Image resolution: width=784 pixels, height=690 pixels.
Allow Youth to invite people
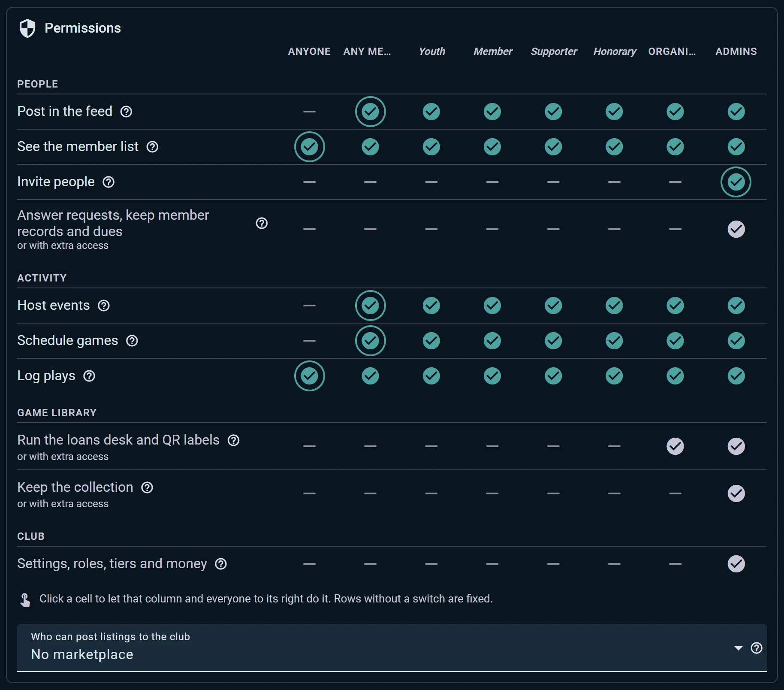(x=431, y=182)
